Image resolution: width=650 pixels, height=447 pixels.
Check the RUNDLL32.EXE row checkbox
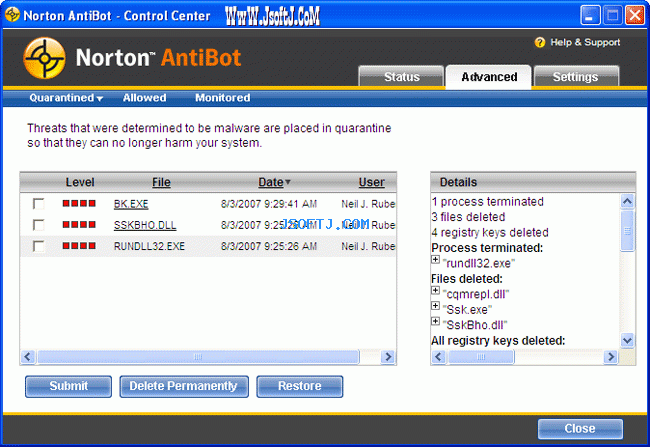point(39,246)
